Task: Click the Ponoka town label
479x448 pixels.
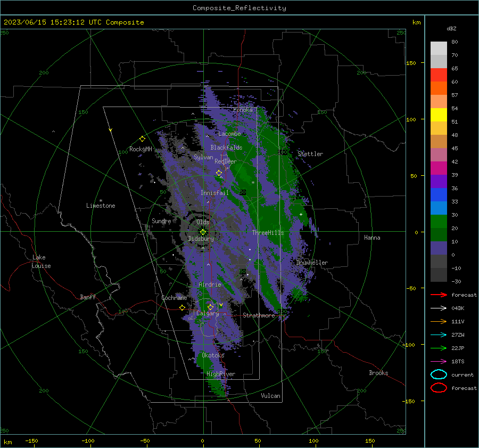Action: coord(243,110)
